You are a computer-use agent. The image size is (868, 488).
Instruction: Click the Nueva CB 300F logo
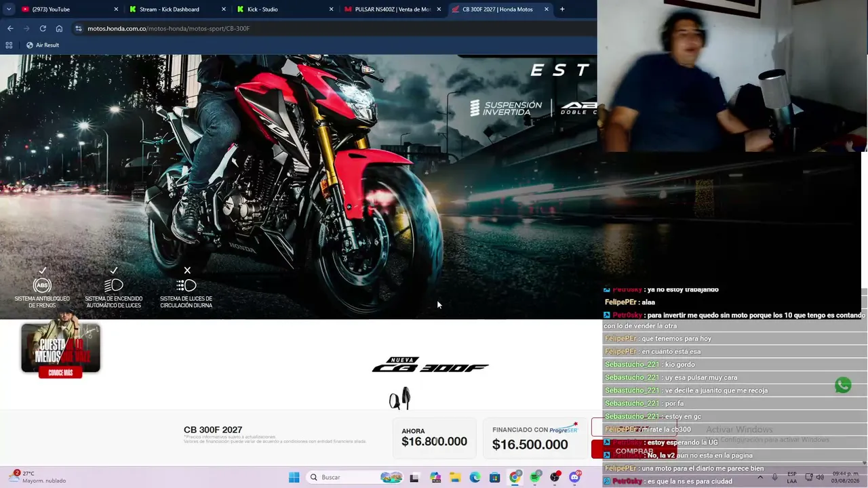(430, 365)
